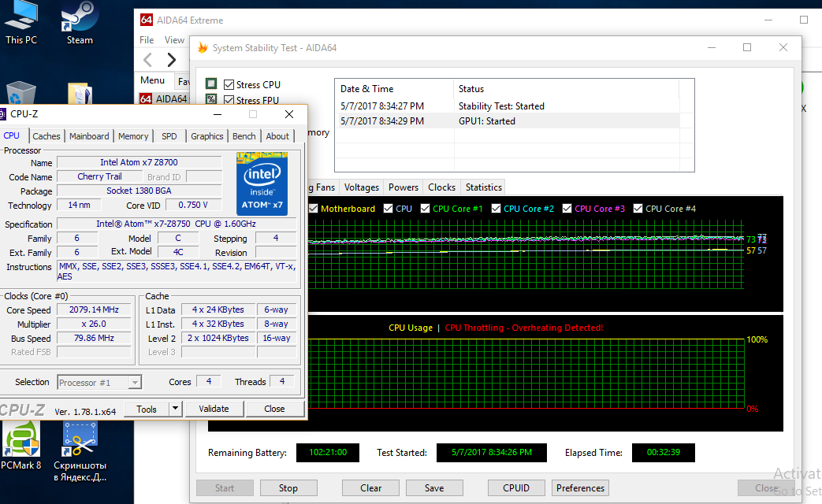
Task: Switch to the Memory tab in CPU-Z
Action: (x=133, y=136)
